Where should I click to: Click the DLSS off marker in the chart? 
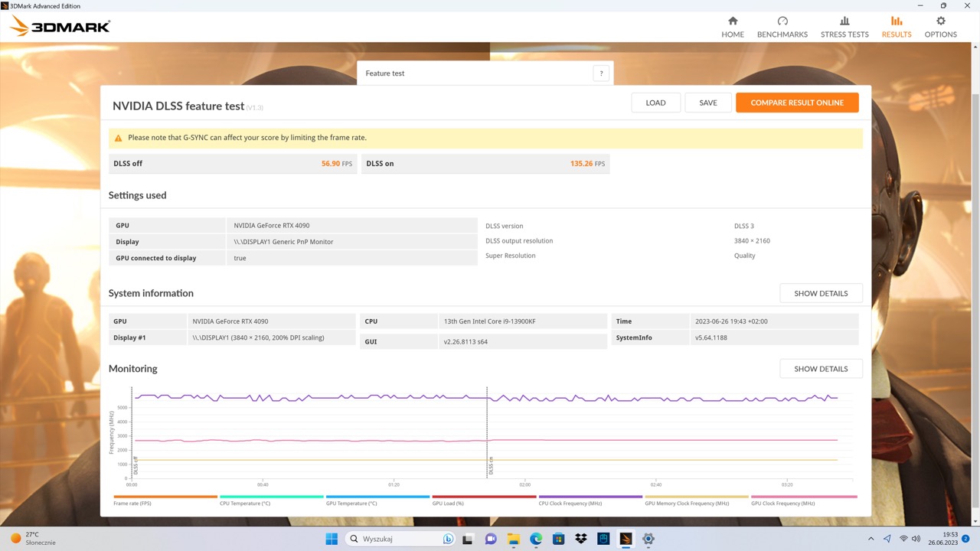136,465
